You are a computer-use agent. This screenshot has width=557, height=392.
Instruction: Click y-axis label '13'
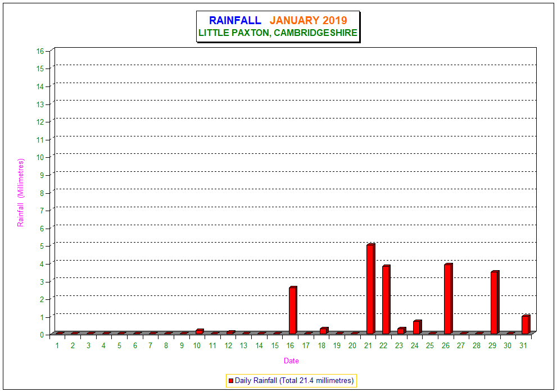(40, 104)
